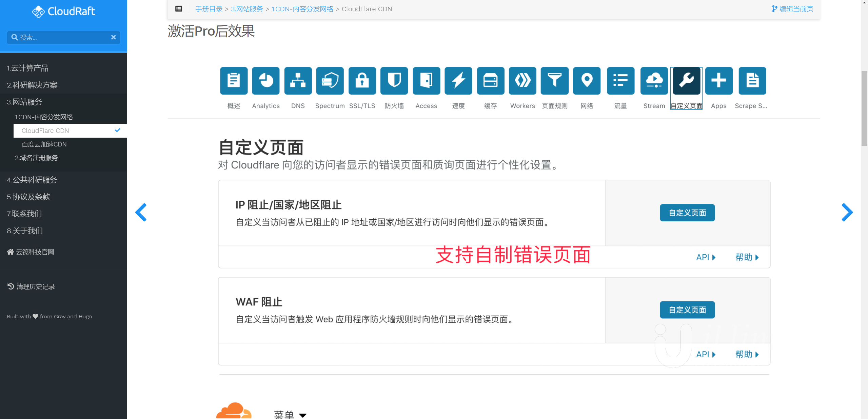Select the 流量 traffic list icon
Viewport: 868px width, 419px height.
(x=620, y=81)
